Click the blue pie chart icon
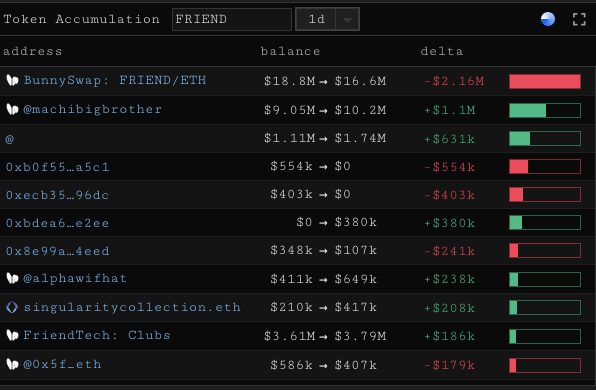The image size is (596, 390). (x=548, y=19)
